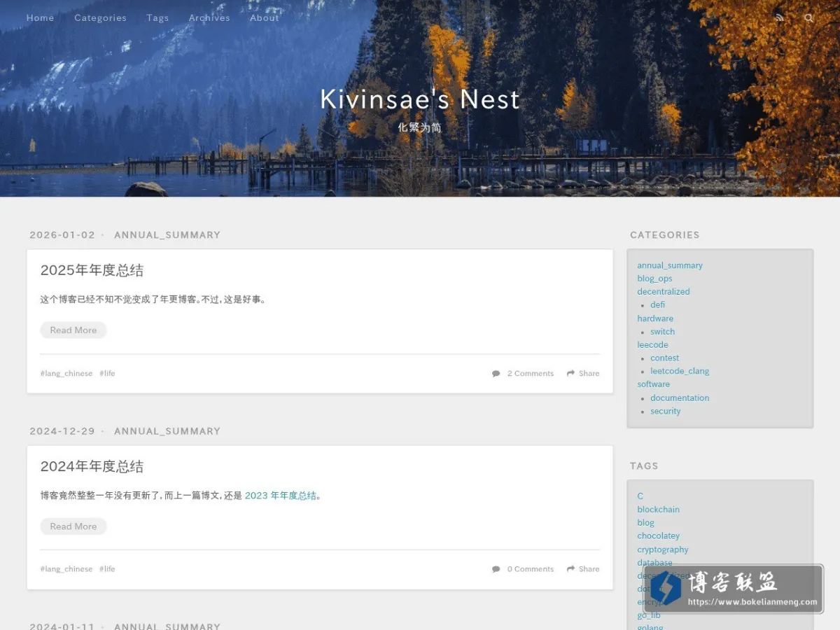This screenshot has width=840, height=630.
Task: Click the Kivinsae's Nest site title
Action: [x=420, y=99]
